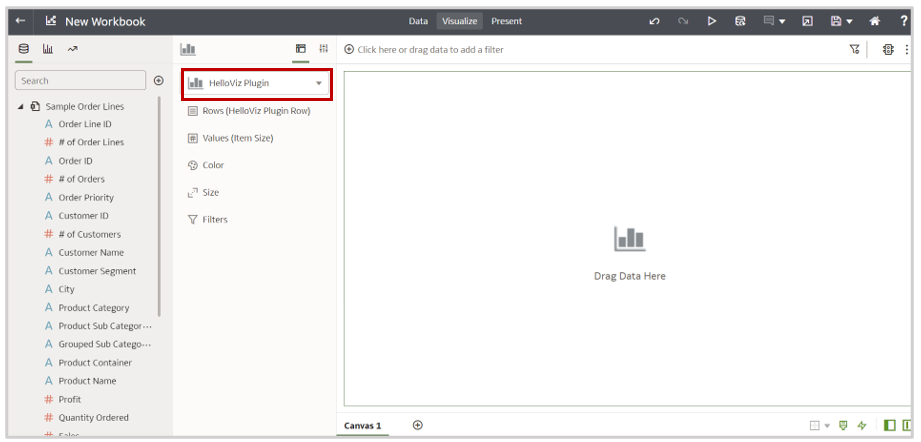Screen dimensions: 921x442
Task: Switch to the Present tab
Action: coord(506,21)
